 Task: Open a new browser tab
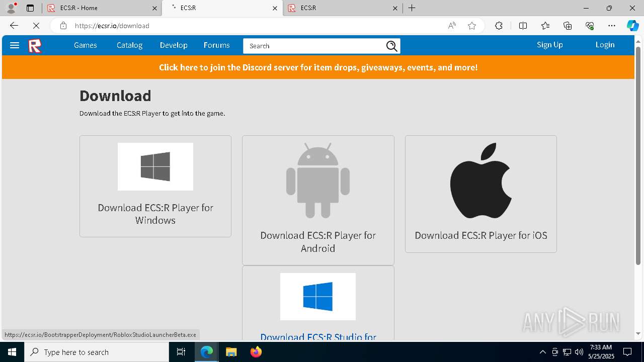click(412, 8)
